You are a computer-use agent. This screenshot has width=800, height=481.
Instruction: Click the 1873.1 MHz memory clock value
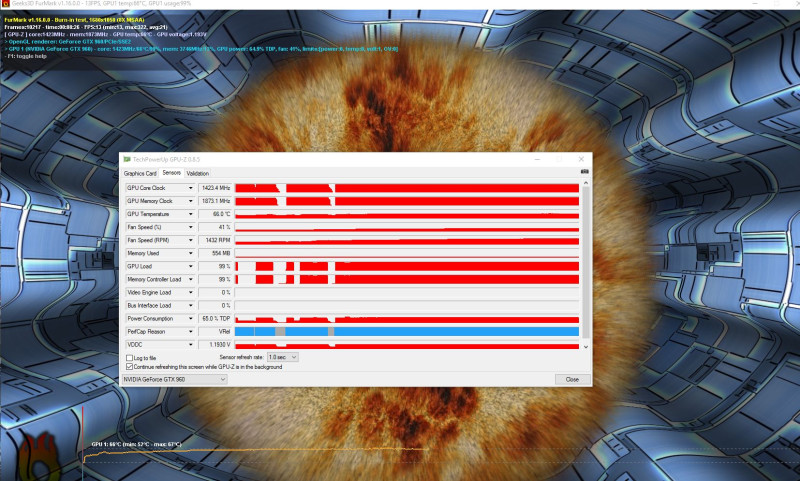[215, 201]
